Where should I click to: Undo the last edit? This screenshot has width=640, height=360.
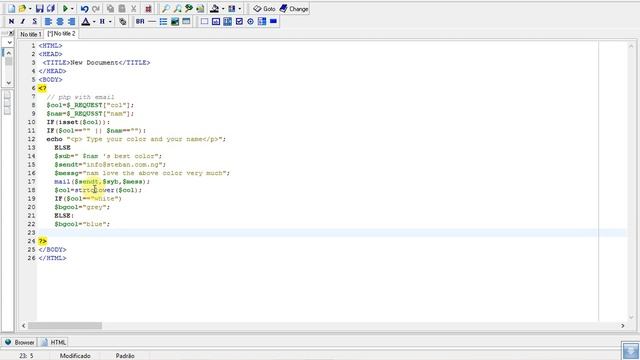[84, 9]
